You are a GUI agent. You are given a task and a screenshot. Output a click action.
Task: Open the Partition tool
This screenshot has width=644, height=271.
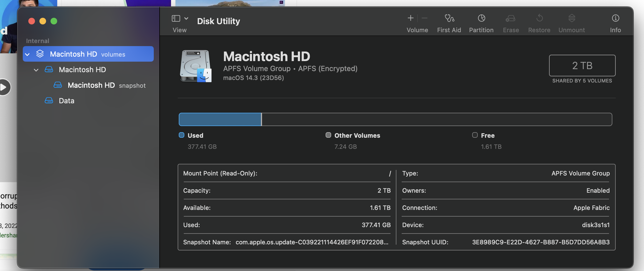click(x=481, y=22)
